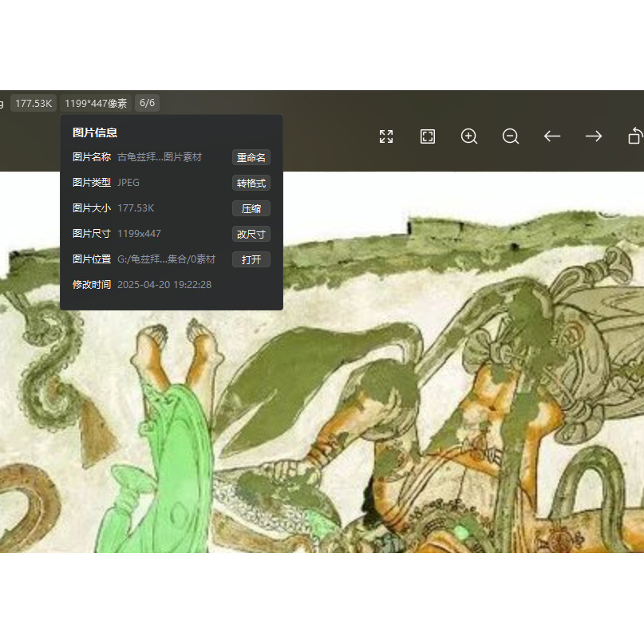The height and width of the screenshot is (644, 644).
Task: Click the 图片位置 field label
Action: click(92, 259)
